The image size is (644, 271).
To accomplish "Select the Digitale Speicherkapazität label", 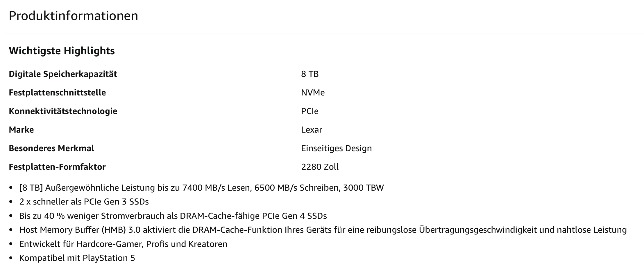I will click(63, 74).
